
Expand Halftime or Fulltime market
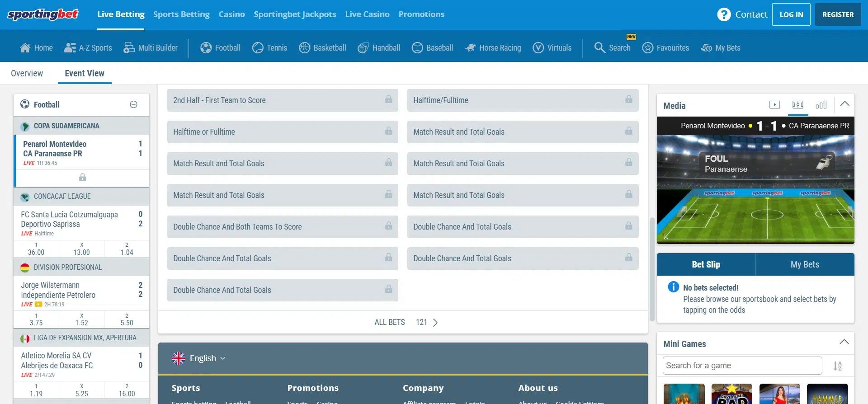pos(283,132)
